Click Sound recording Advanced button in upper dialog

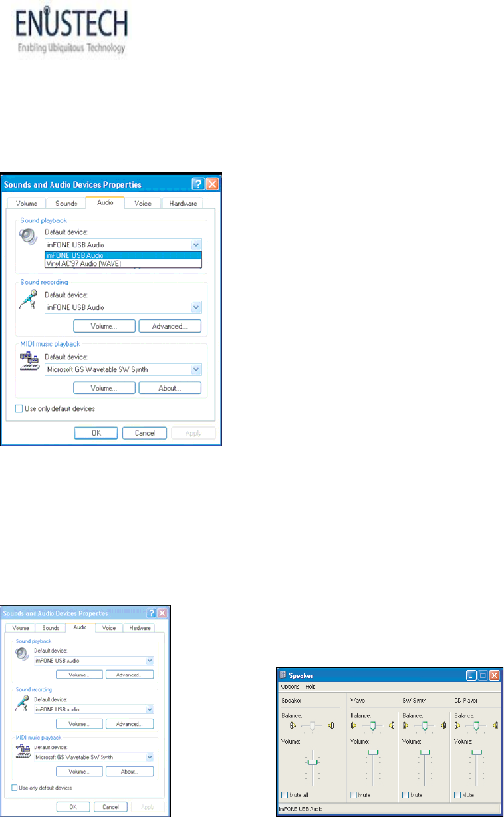170,326
